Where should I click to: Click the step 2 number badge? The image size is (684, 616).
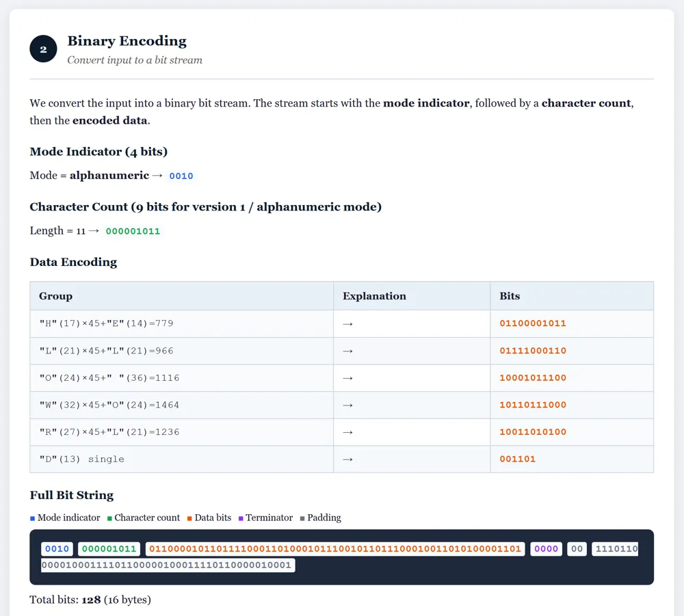(x=43, y=49)
